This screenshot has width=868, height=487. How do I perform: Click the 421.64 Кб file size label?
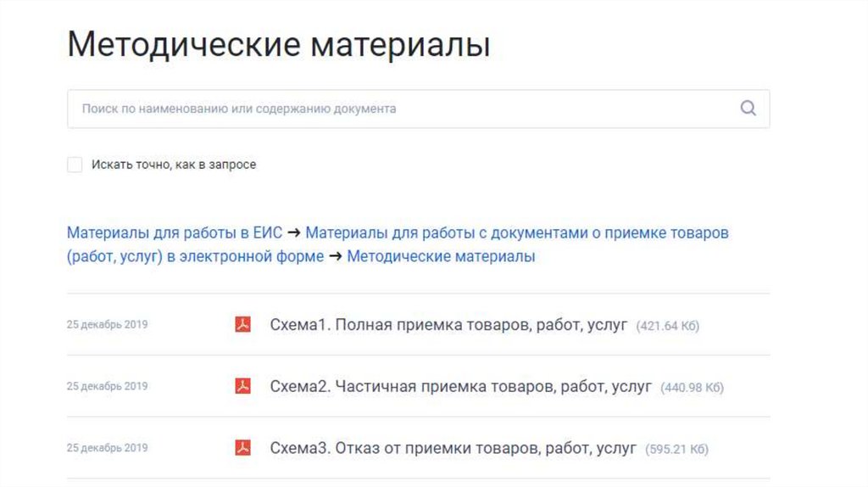[x=668, y=326]
